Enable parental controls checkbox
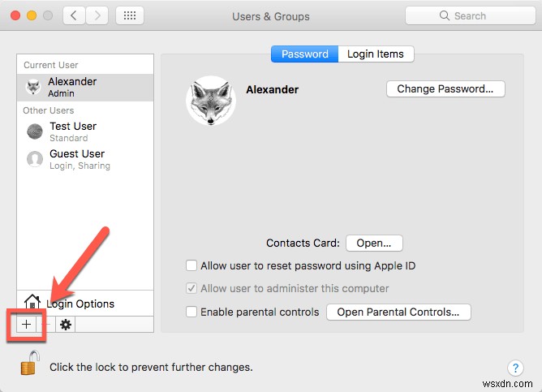542x392 pixels. (191, 312)
